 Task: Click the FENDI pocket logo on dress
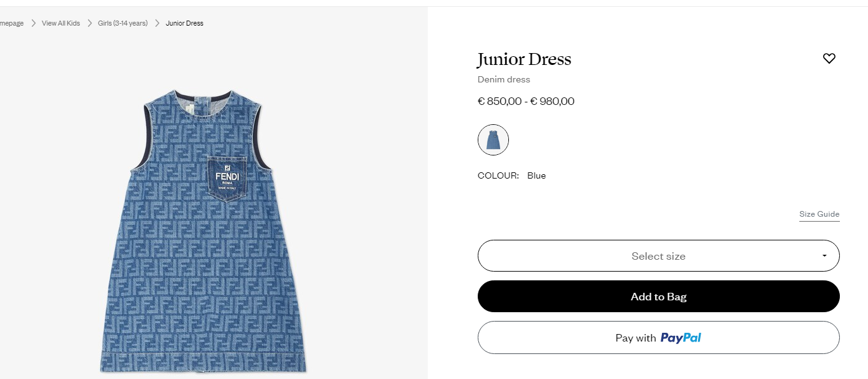coord(227,177)
